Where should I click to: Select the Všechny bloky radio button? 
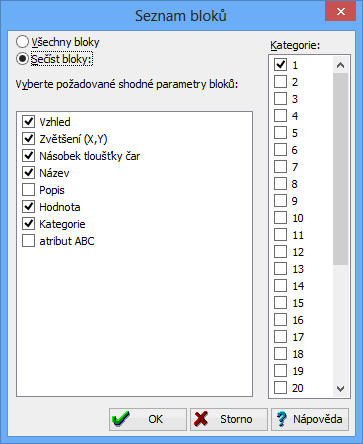(22, 42)
